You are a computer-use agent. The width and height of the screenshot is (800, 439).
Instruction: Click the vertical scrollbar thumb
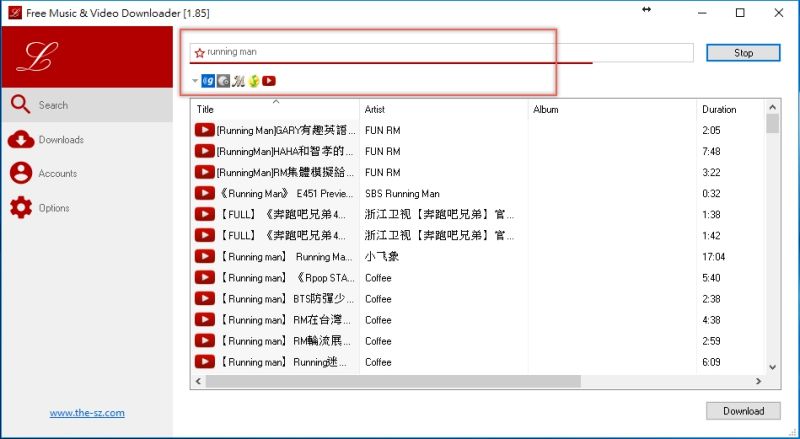click(772, 124)
